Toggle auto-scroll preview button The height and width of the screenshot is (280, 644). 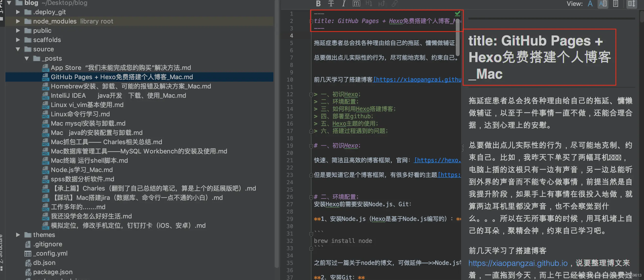(632, 3)
